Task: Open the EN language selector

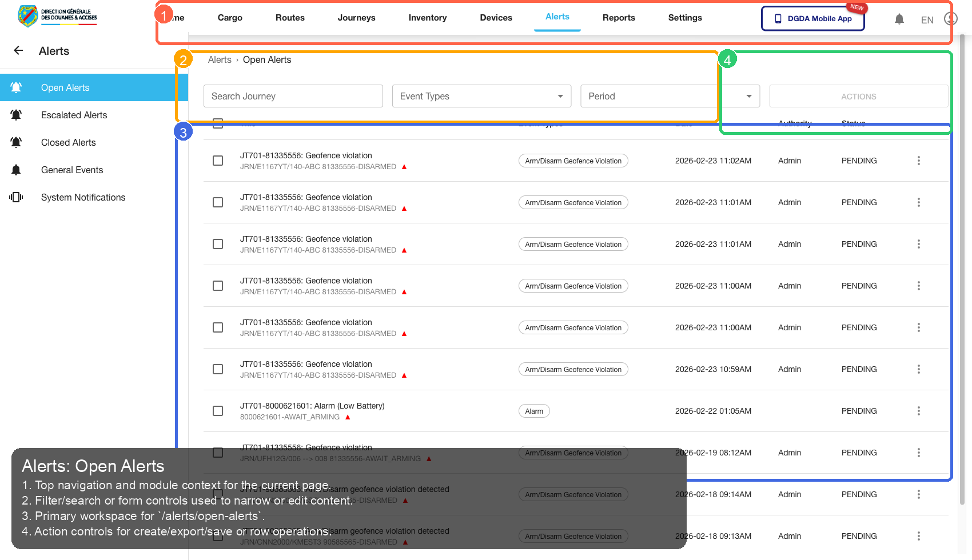Action: pos(927,19)
